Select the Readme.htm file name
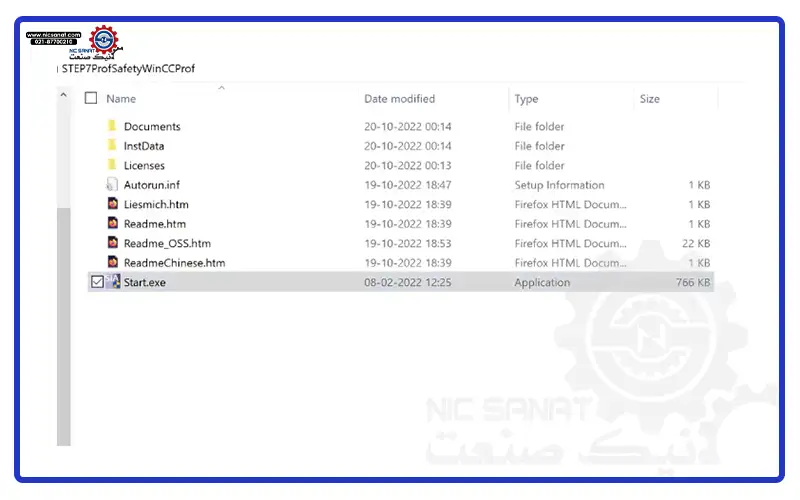 click(155, 223)
